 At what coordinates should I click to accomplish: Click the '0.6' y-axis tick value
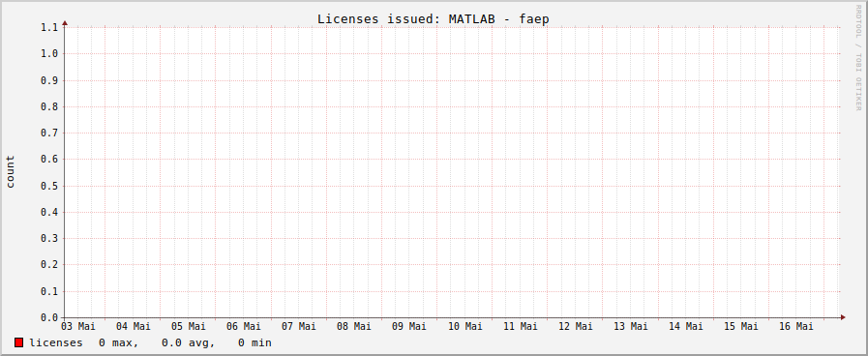[x=49, y=160]
